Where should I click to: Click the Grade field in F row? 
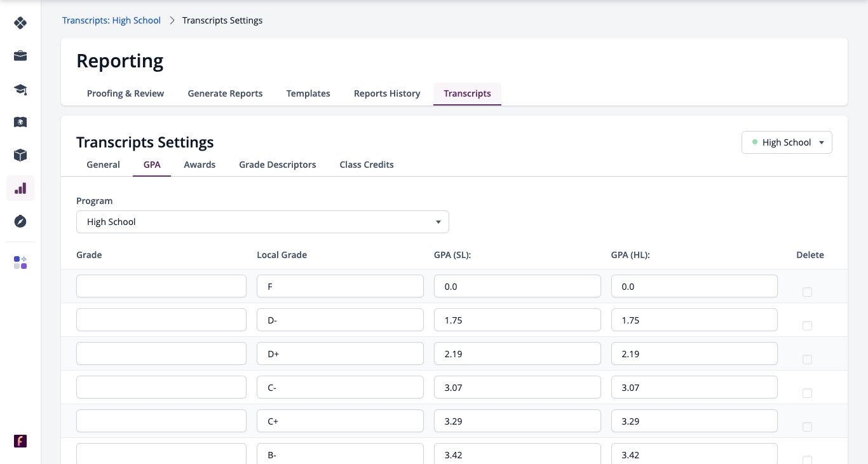(x=161, y=286)
